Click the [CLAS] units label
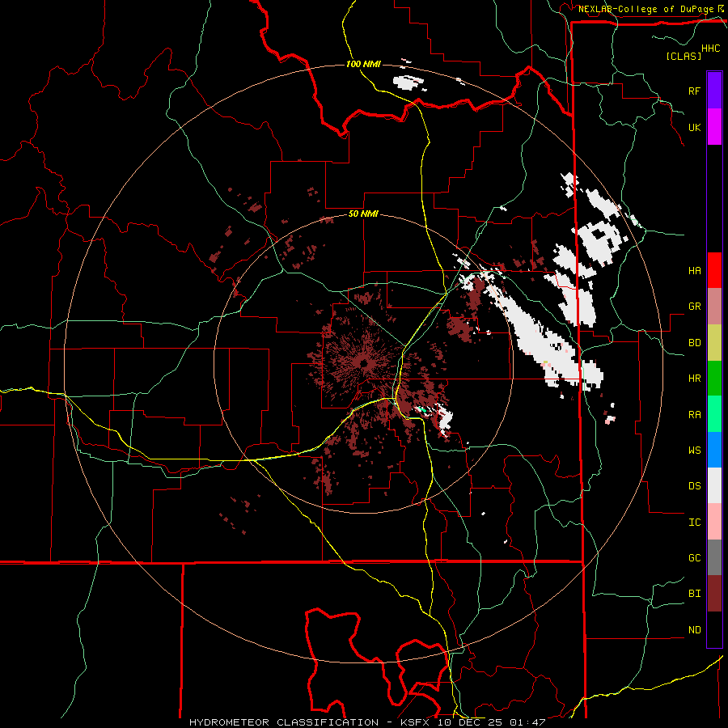This screenshot has height=728, width=728. click(684, 56)
